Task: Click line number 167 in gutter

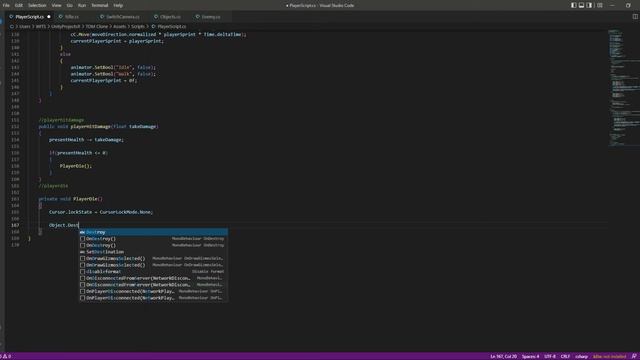Action: click(15, 225)
